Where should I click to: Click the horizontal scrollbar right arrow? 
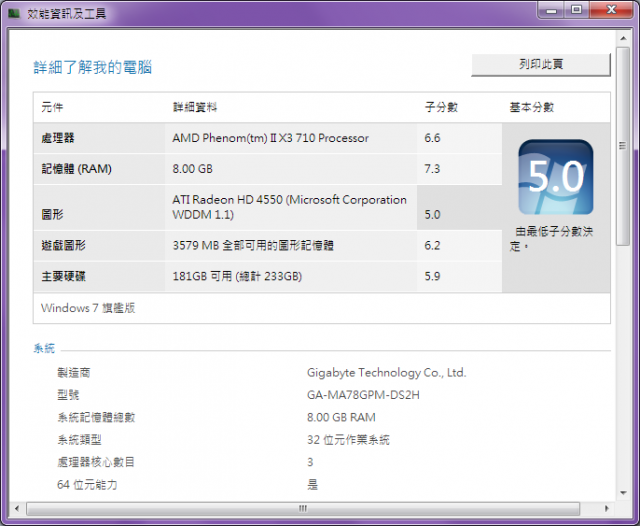[607, 508]
